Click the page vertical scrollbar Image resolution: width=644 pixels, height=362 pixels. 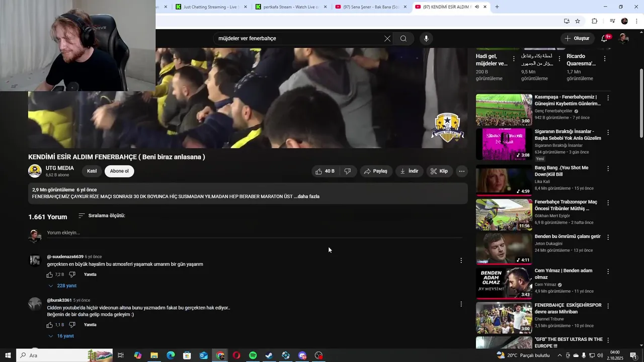pos(641,103)
